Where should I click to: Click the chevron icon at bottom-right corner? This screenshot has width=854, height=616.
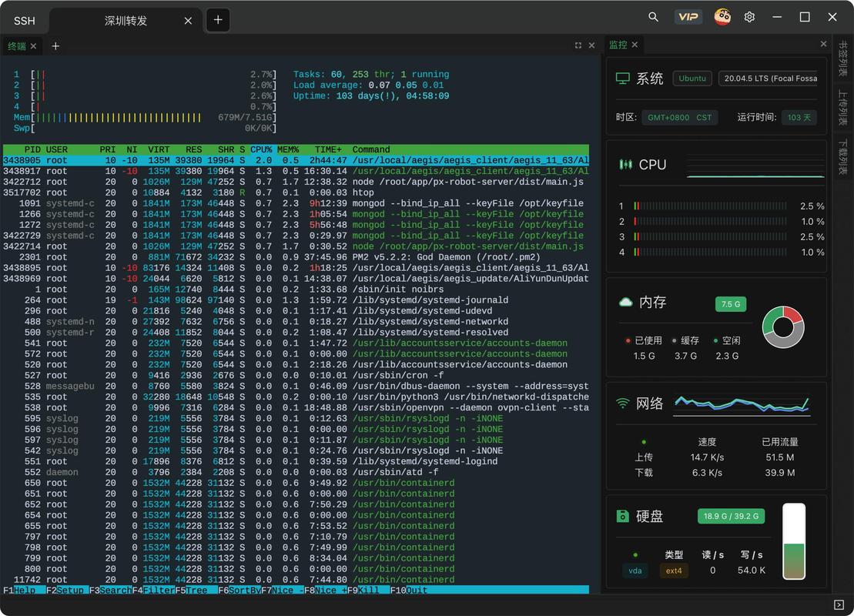coord(840,604)
